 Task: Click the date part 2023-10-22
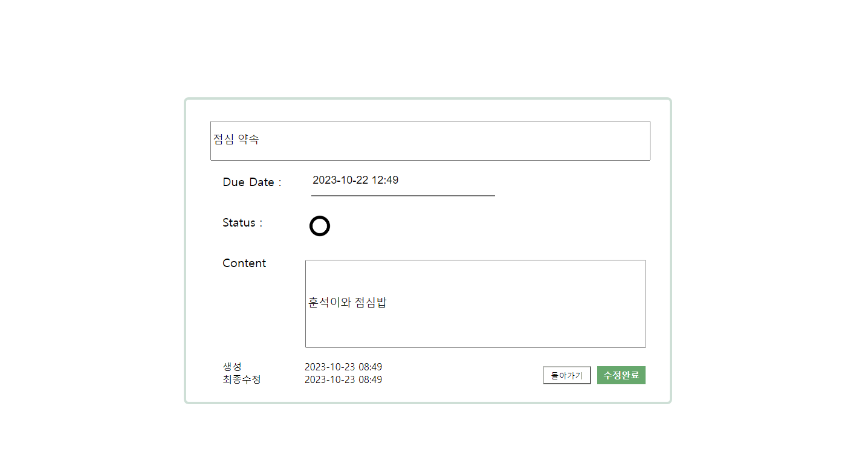click(340, 180)
